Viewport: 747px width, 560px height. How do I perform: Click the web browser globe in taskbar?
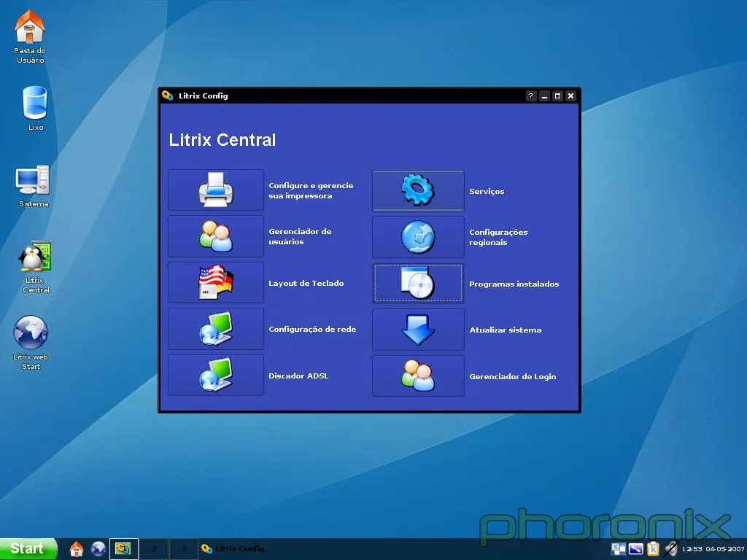(98, 549)
